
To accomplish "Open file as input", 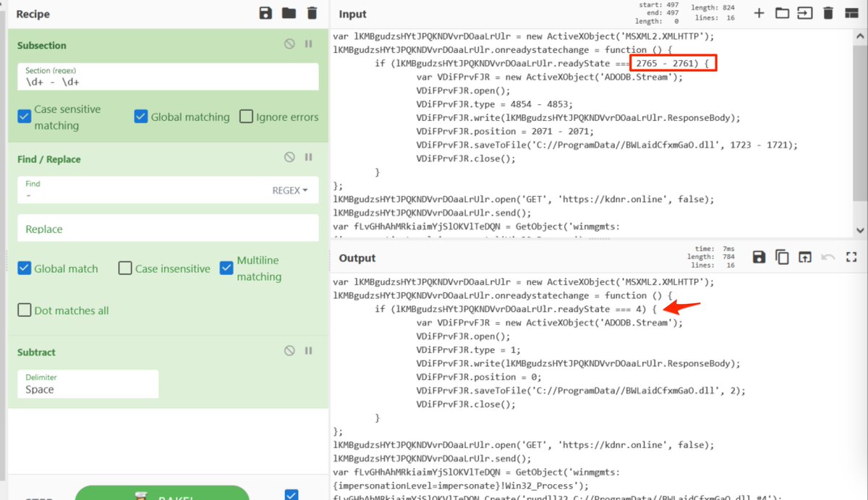I will (805, 13).
